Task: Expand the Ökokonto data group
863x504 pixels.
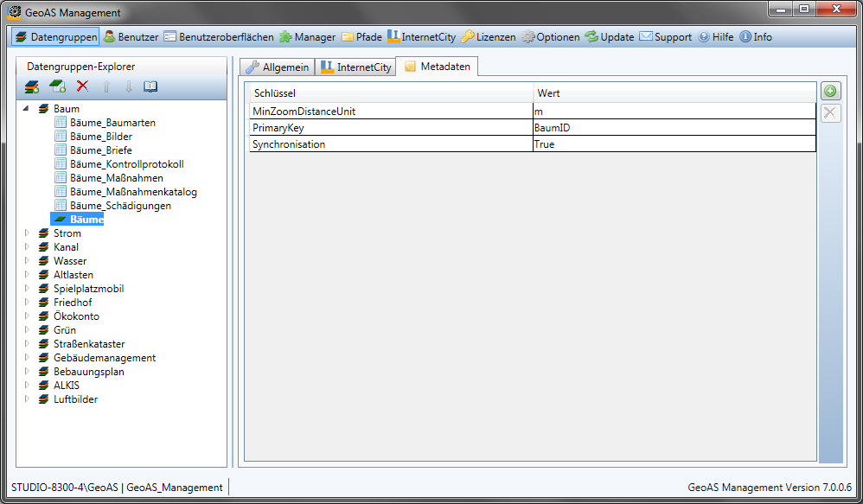Action: (x=27, y=316)
